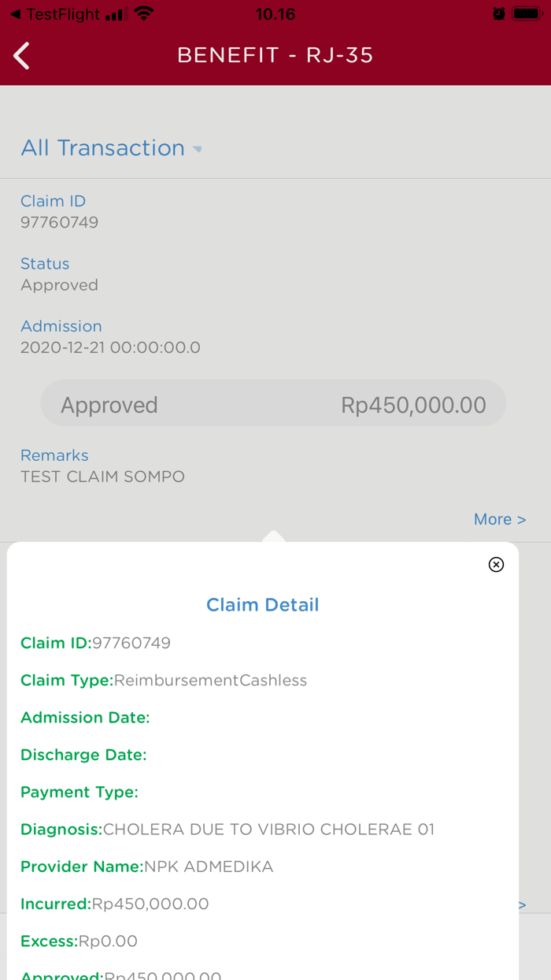Tap the chevron next to All Transaction
This screenshot has height=980, width=551.
coord(198,149)
